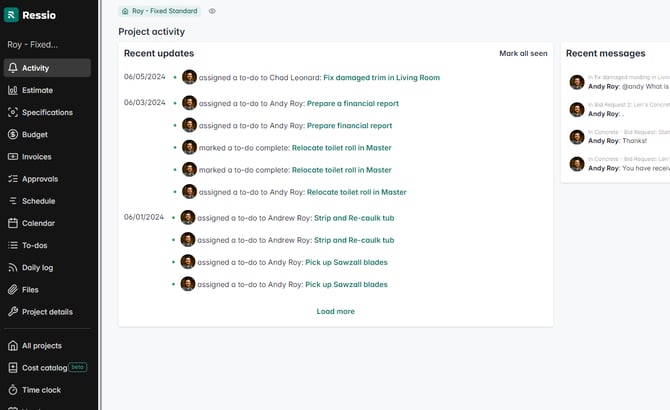
Task: Click the Specifications icon in sidebar
Action: [13, 112]
